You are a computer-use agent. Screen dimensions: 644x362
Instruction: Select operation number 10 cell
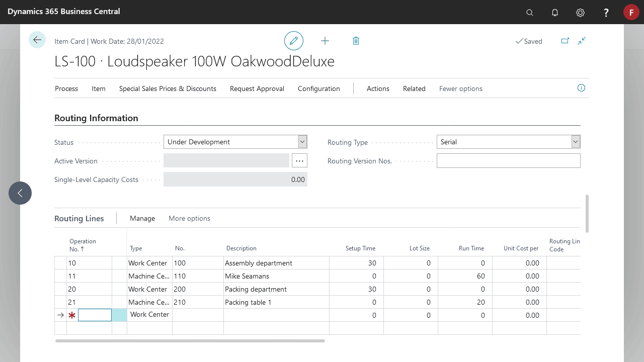coord(89,263)
